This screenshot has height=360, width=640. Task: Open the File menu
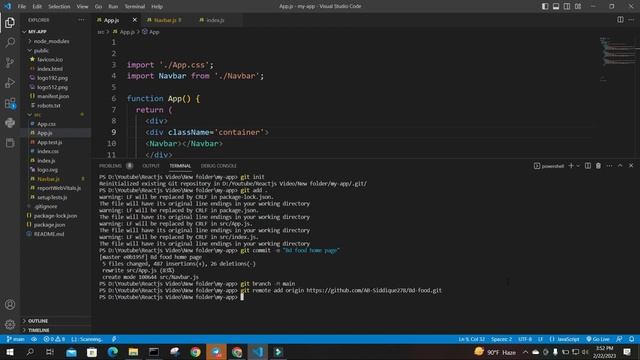tap(22, 7)
